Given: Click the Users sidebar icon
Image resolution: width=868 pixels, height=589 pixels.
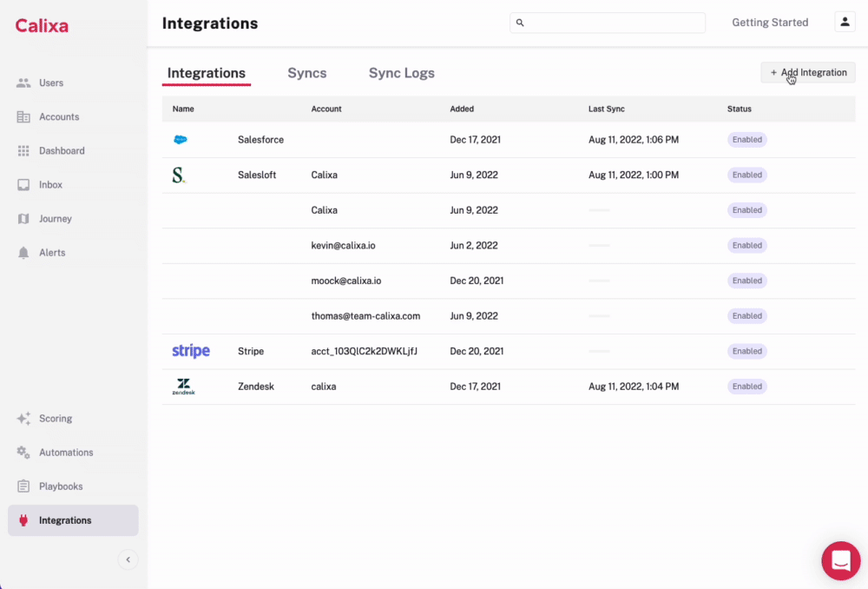Looking at the screenshot, I should pos(23,83).
